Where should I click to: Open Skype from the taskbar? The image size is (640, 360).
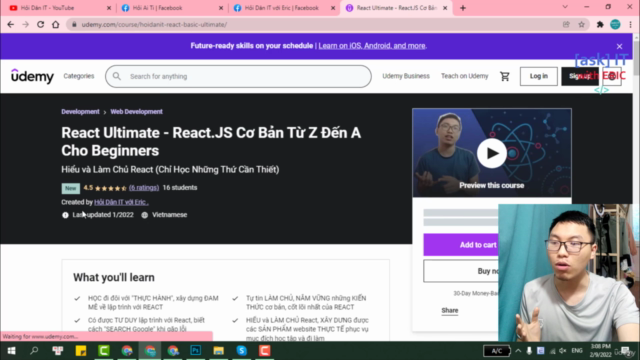[x=242, y=351]
